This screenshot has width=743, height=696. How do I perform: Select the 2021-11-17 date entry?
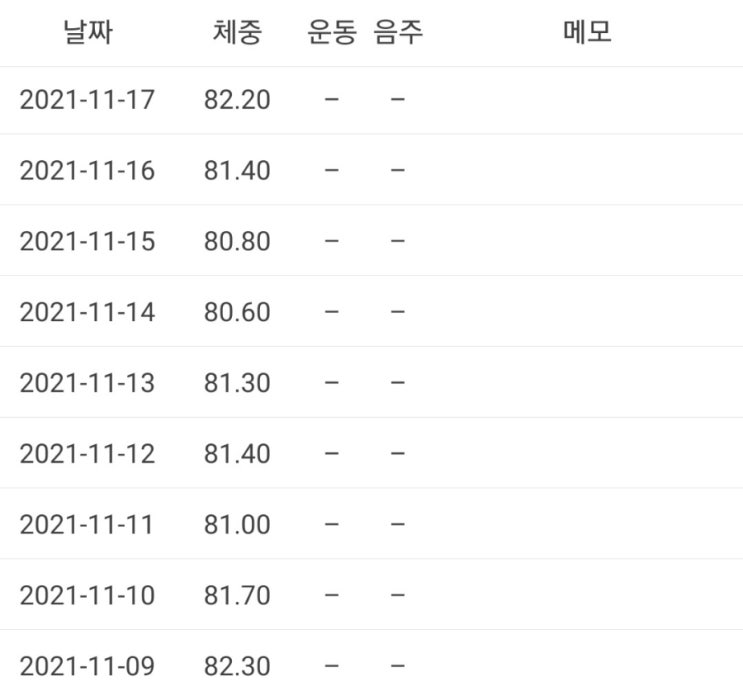[x=87, y=99]
